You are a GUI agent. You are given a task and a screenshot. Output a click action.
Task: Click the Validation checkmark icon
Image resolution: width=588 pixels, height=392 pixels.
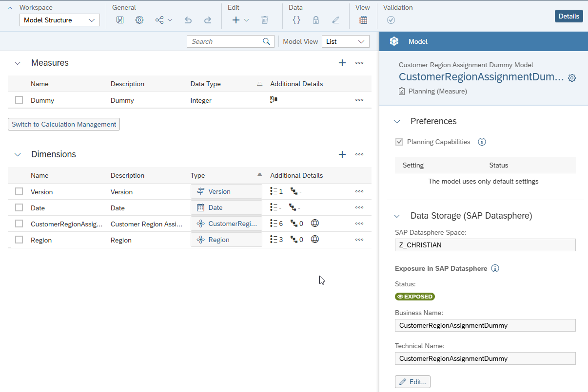coord(391,20)
